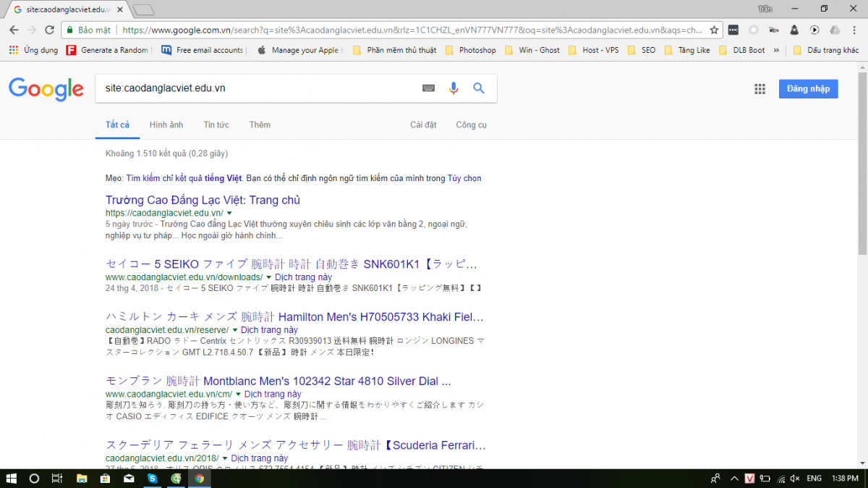Open the Wi-Fi network tray icon

[781, 478]
